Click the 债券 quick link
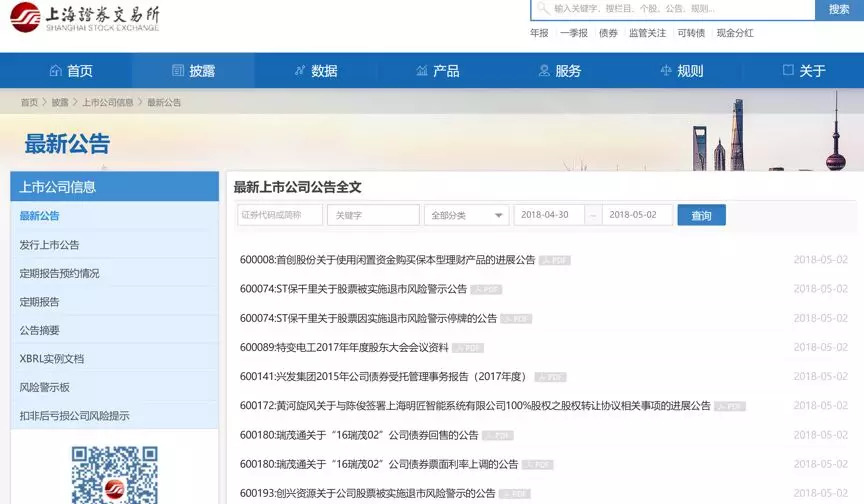Screen dimensions: 864x504 pyautogui.click(x=608, y=33)
